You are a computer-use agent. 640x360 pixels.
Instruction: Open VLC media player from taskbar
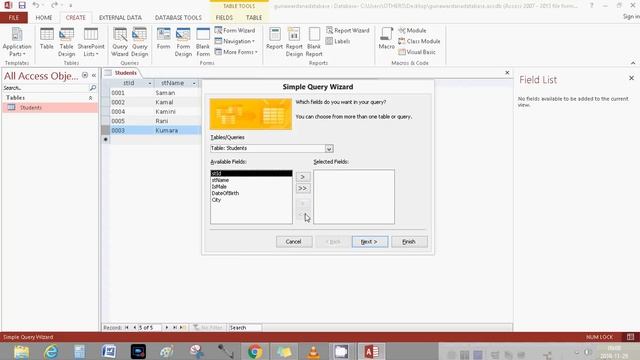[x=313, y=351]
